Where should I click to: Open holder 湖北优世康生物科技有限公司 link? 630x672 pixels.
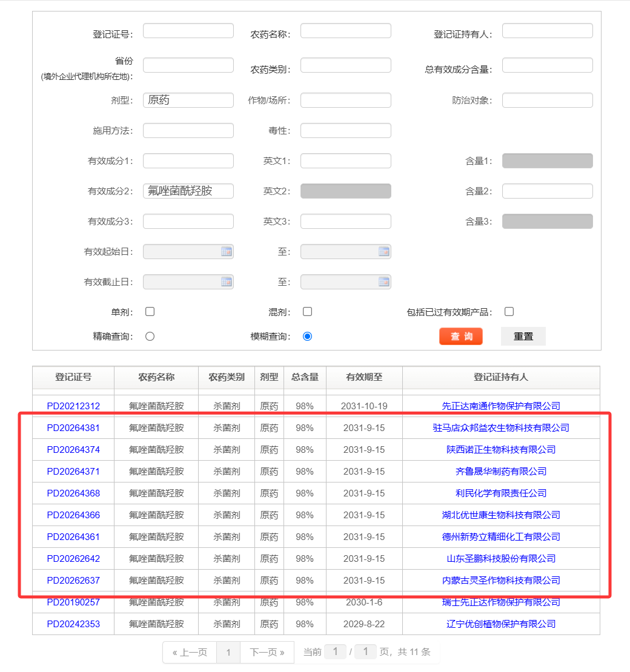coord(501,515)
